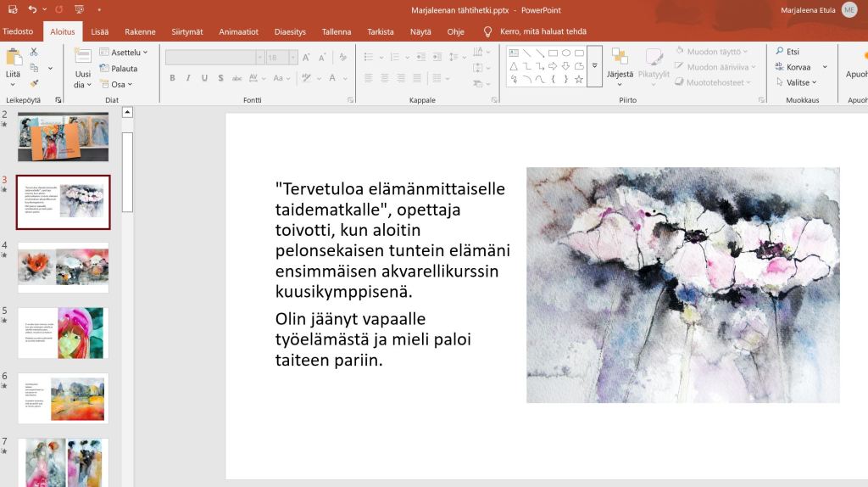
Task: Select the five-point star shape
Action: 579,79
